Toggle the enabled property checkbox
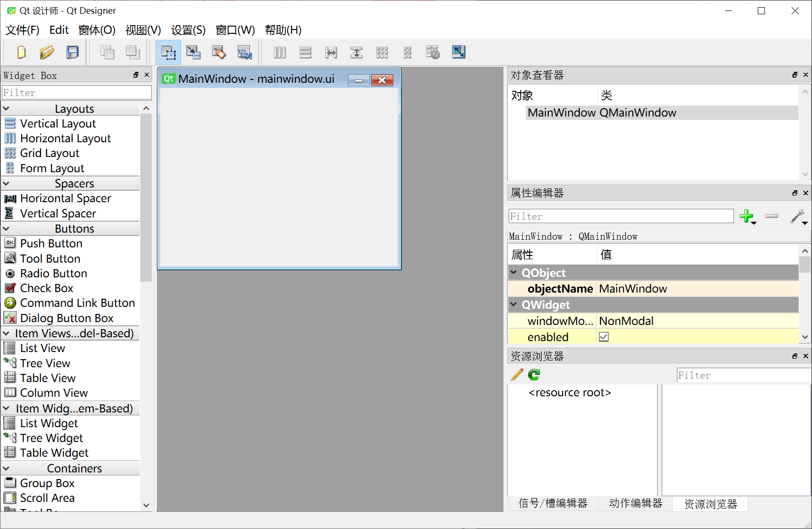Image resolution: width=812 pixels, height=529 pixels. (x=604, y=337)
